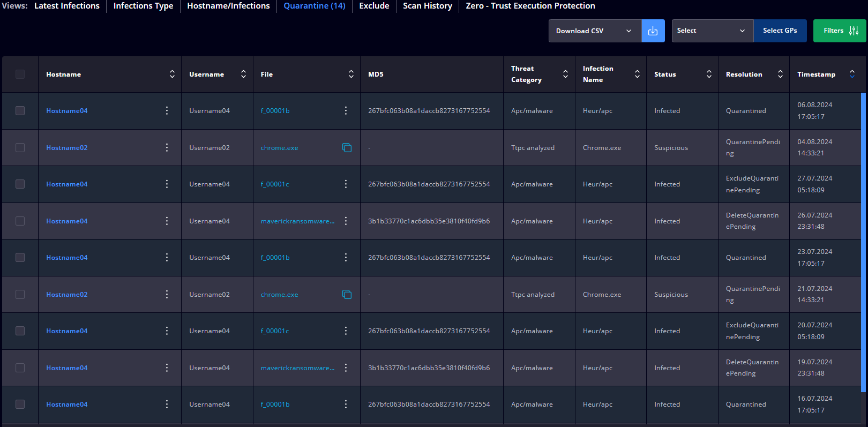Screen dimensions: 868x427
Task: Sort by File column arrows
Action: coord(351,74)
